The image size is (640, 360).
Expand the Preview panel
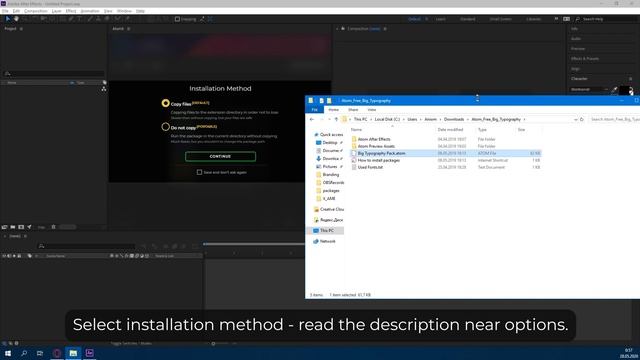tap(578, 49)
